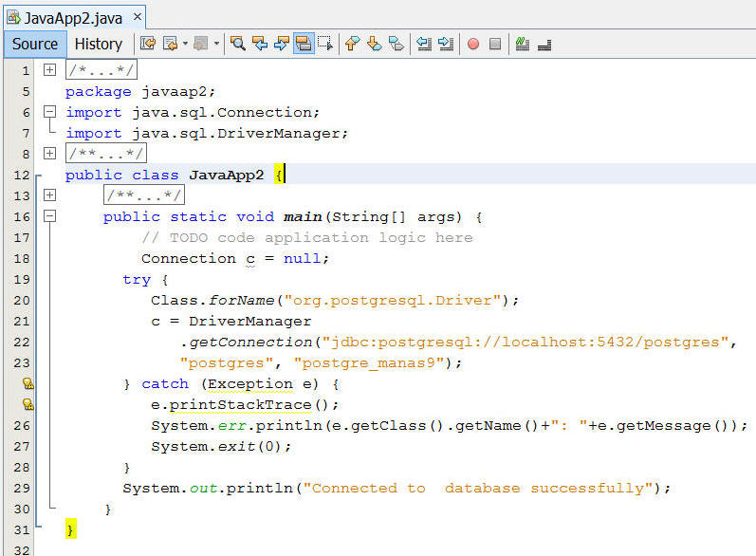The image size is (756, 556).
Task: Click the Java file icon on tab
Action: coord(13,18)
